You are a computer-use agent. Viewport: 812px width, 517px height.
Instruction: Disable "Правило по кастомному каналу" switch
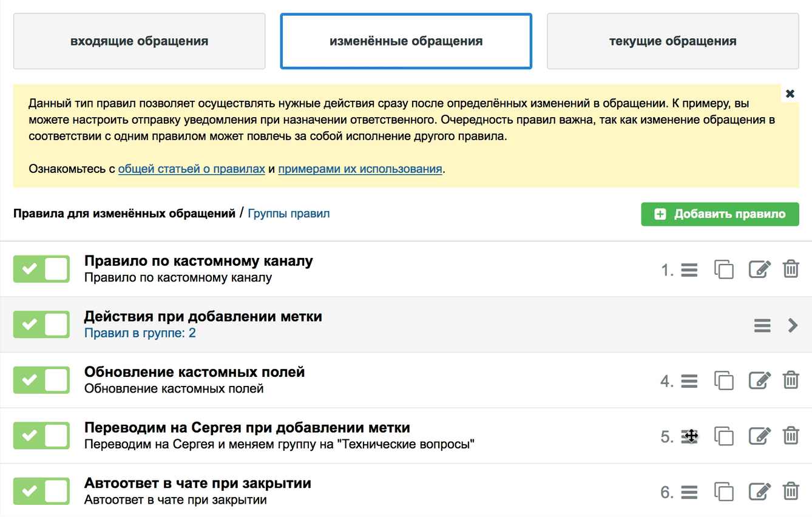click(41, 269)
